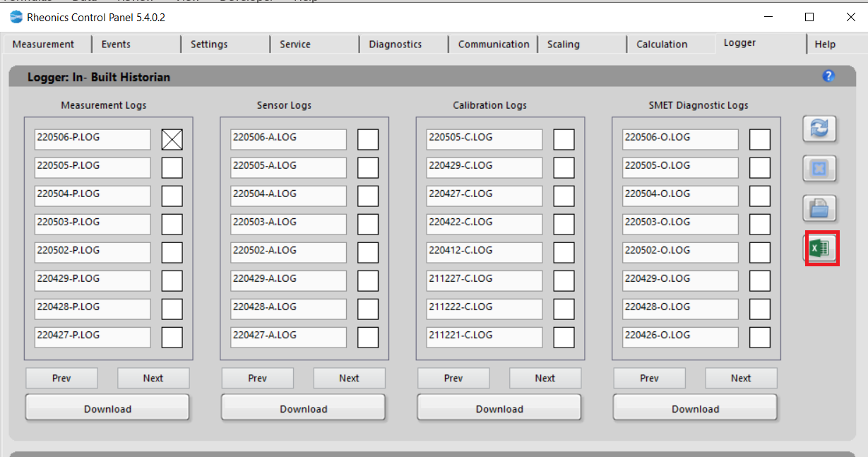Tick the 220504-P.LOG checkbox
Screen dimensions: 868x457
[x=172, y=196]
